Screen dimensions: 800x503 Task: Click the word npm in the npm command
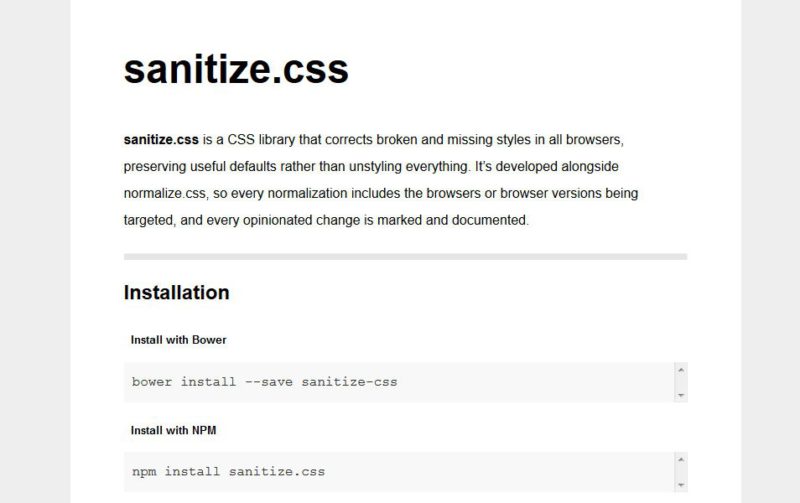144,471
